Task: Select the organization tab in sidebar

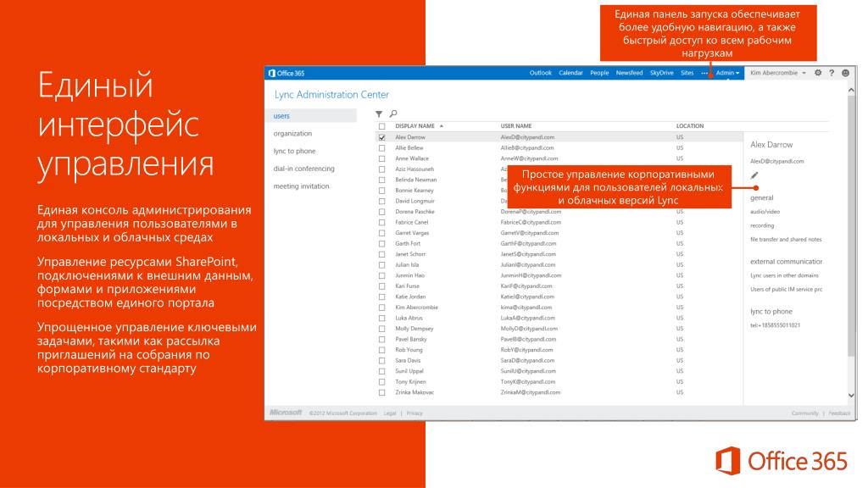Action: click(292, 133)
